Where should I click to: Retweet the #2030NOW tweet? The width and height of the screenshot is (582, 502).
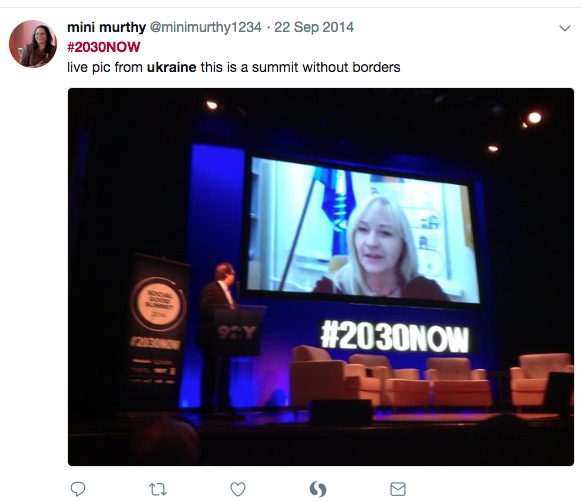(158, 489)
